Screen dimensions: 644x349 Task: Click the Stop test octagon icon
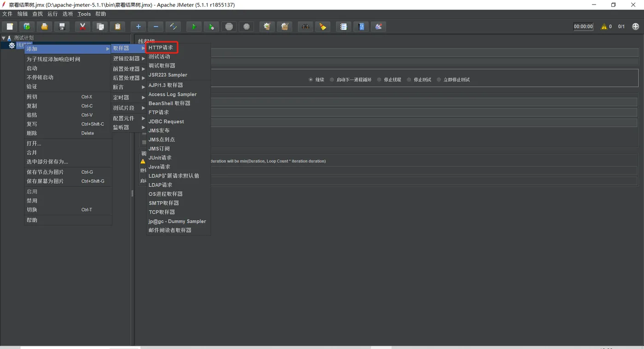229,27
